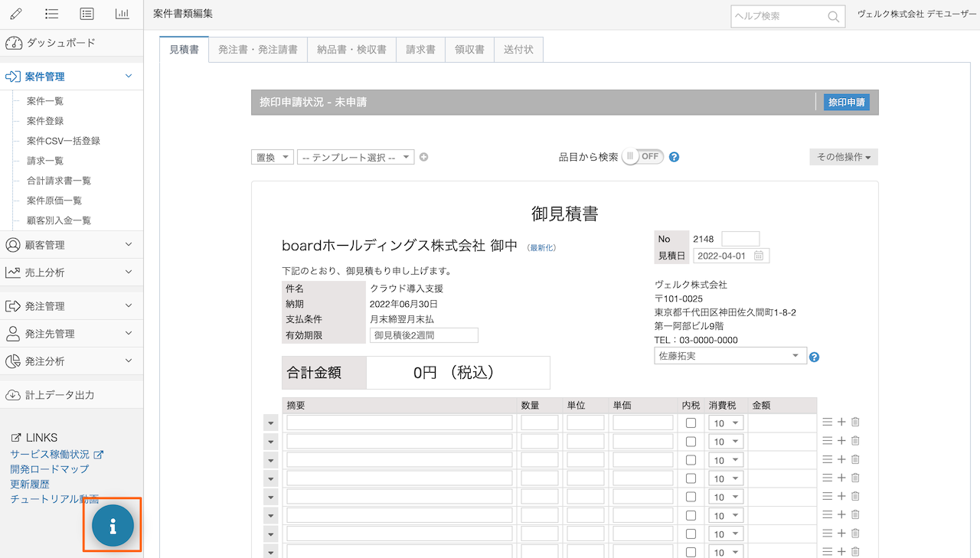Click trash icon on fifth item row

click(x=856, y=496)
